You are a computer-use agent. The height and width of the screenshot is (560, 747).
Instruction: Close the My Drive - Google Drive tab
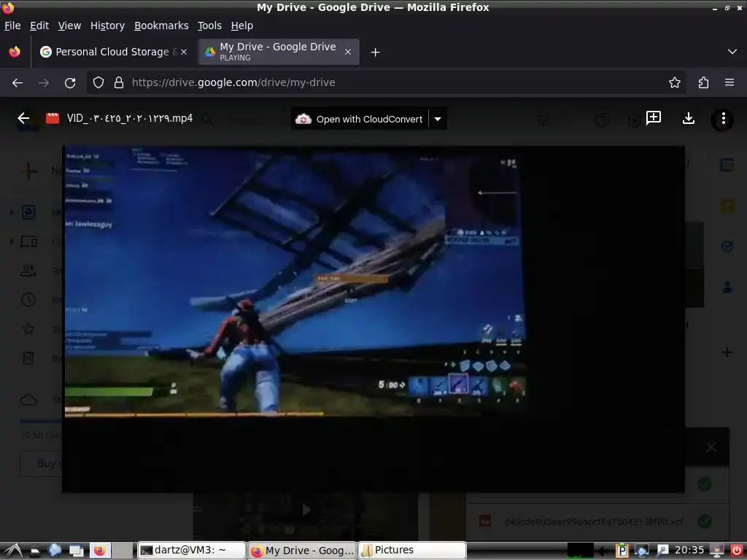(x=348, y=52)
